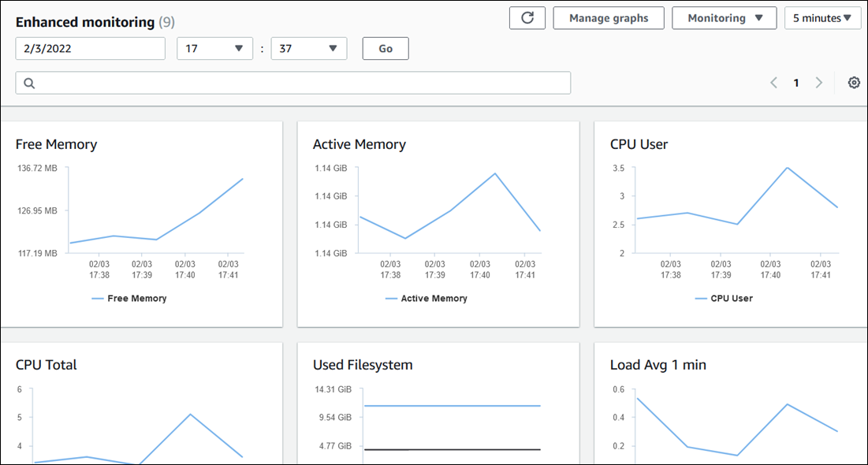Select the CPU Total graph title
This screenshot has height=465, width=868.
[47, 365]
